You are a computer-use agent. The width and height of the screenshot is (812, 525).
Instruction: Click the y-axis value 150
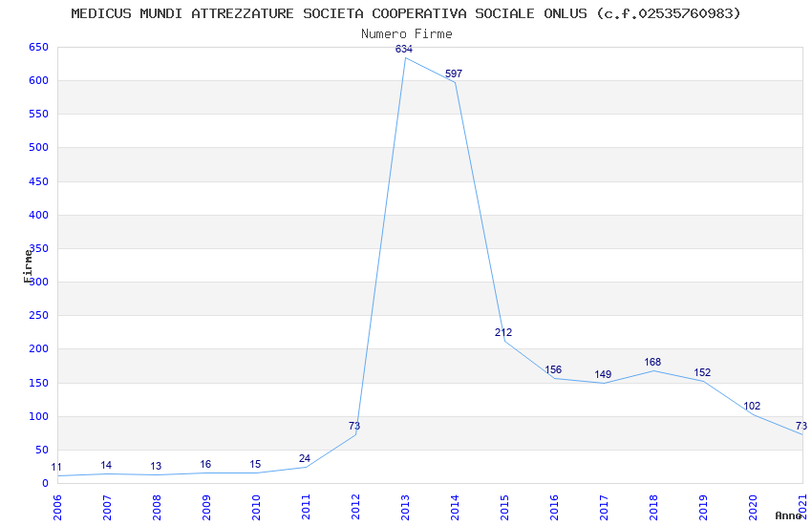point(38,384)
